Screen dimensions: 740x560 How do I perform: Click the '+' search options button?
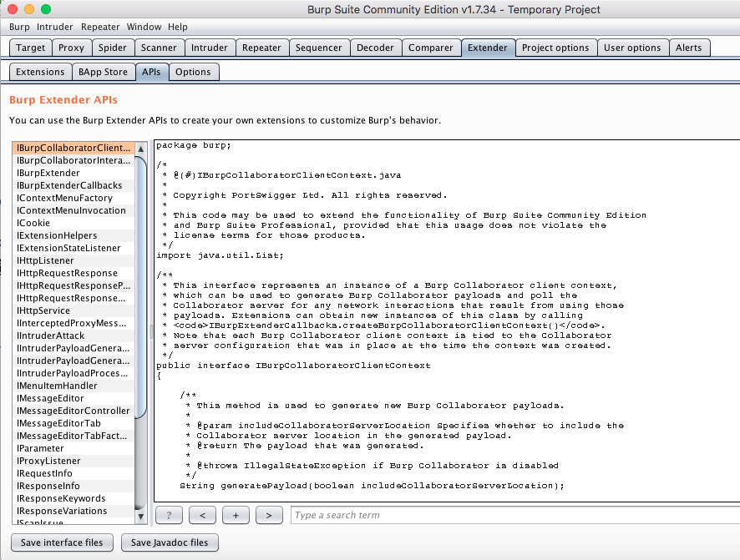(236, 515)
